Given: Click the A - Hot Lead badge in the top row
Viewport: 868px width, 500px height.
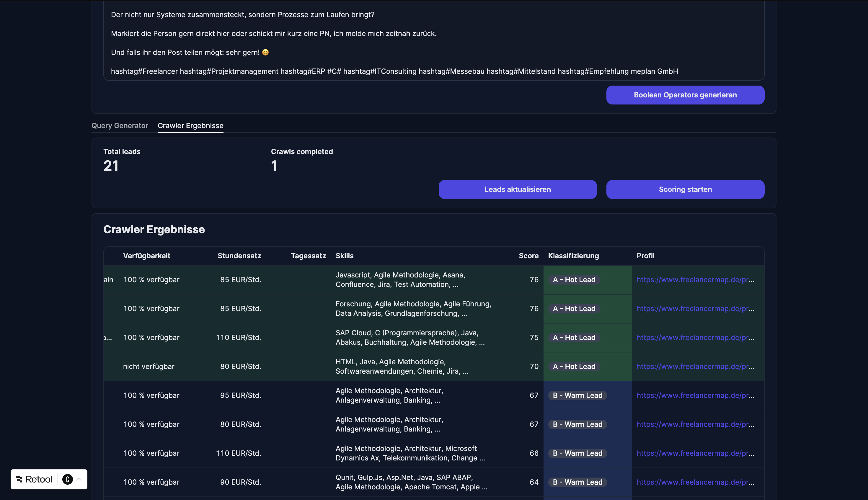Looking at the screenshot, I should [x=574, y=280].
